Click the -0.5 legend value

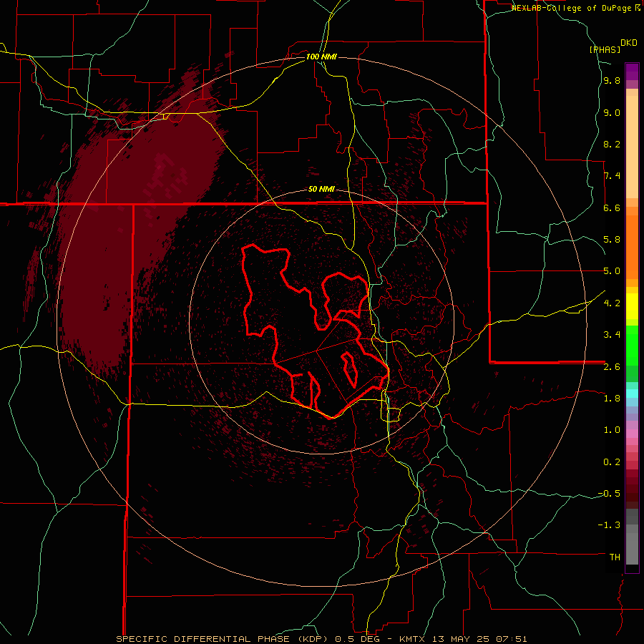(609, 494)
